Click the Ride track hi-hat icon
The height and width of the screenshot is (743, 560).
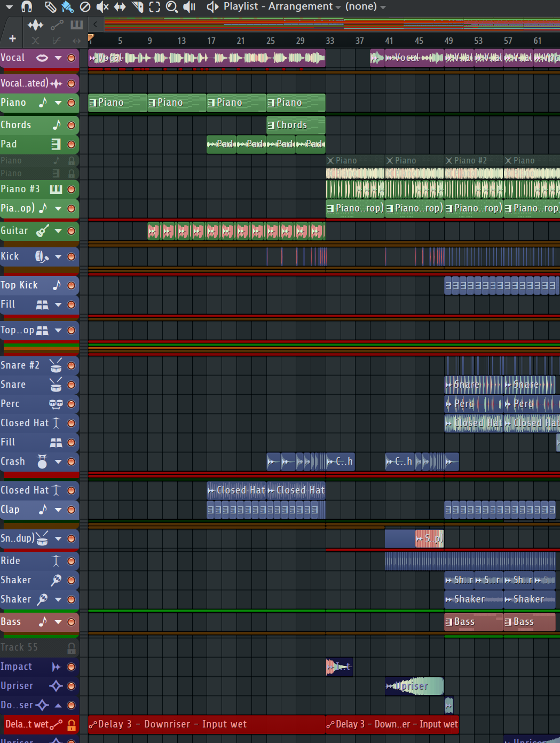[56, 561]
